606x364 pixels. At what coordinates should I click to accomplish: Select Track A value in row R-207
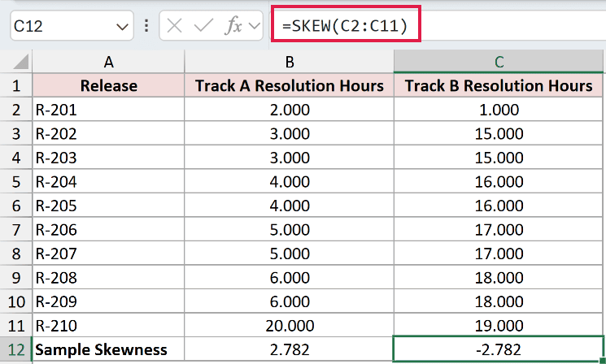pos(289,253)
